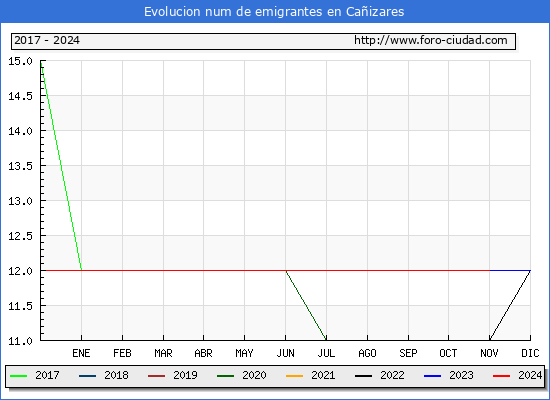Click the DIC month axis label
This screenshot has height=400, width=550.
click(530, 353)
